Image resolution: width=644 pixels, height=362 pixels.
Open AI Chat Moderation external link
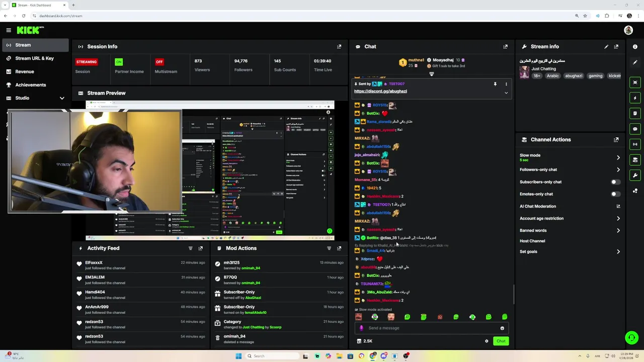(x=618, y=207)
